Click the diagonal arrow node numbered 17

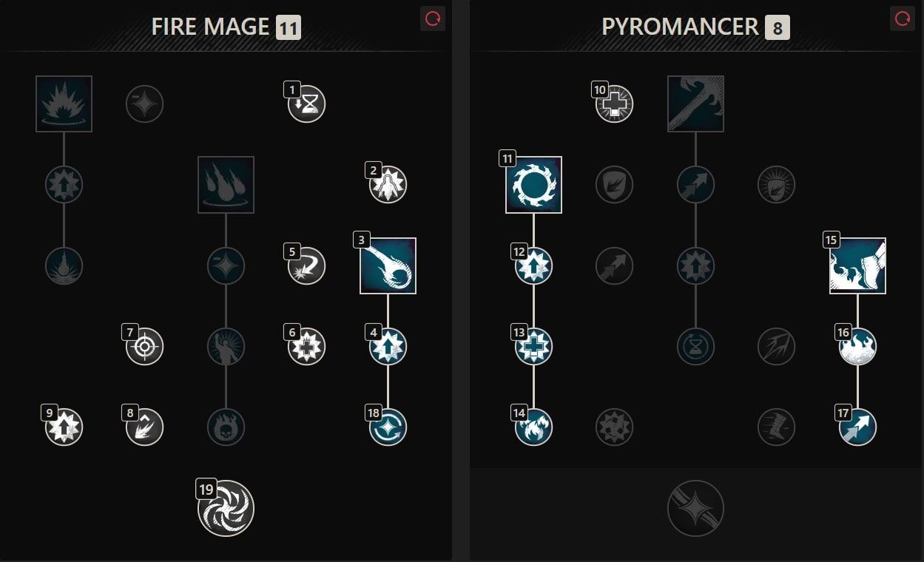pos(857,427)
